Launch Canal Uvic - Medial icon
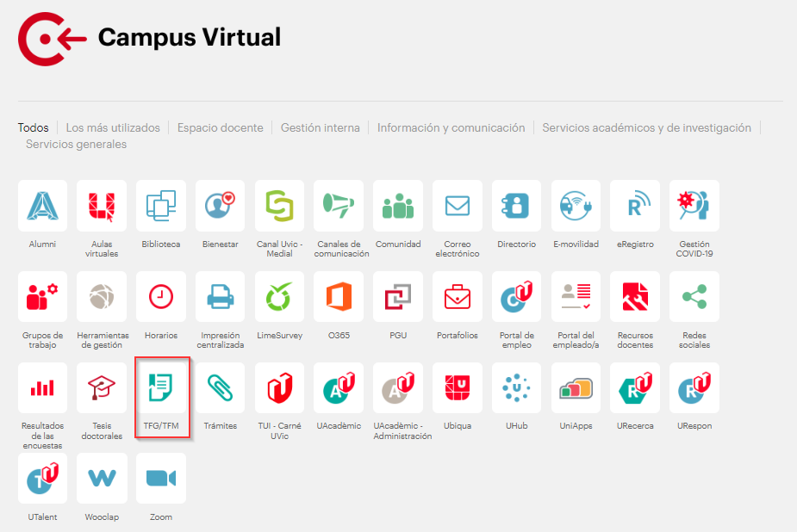This screenshot has height=532, width=797. (x=279, y=206)
